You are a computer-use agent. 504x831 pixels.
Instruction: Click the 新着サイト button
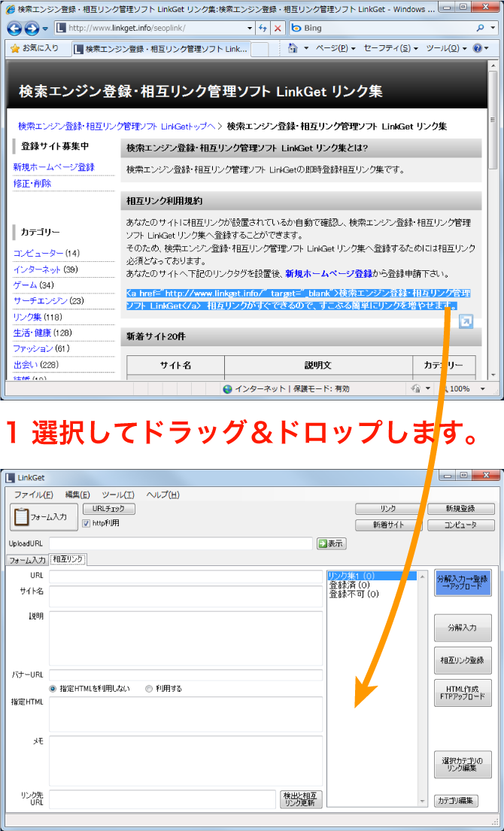click(388, 525)
